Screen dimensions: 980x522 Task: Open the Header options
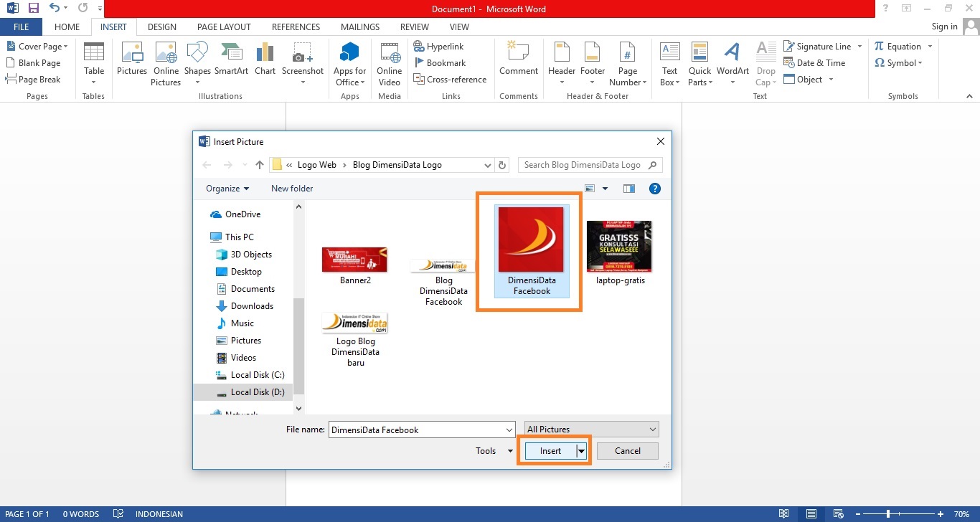[562, 63]
